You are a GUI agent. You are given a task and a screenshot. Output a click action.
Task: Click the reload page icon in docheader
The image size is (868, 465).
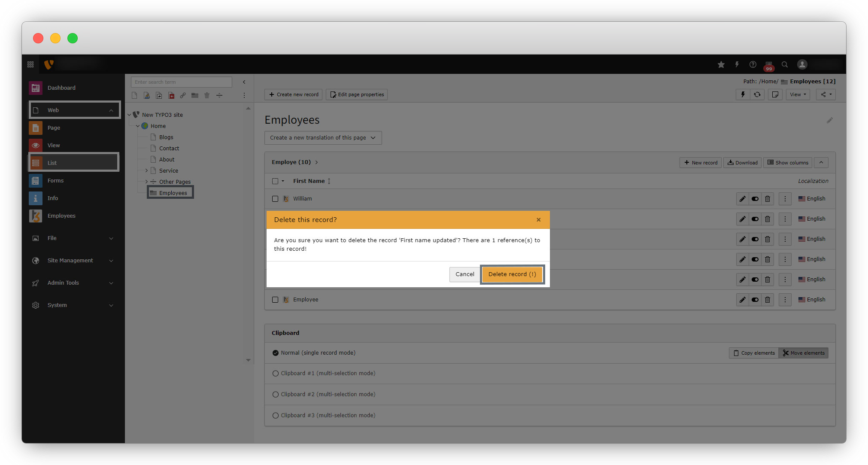click(757, 94)
